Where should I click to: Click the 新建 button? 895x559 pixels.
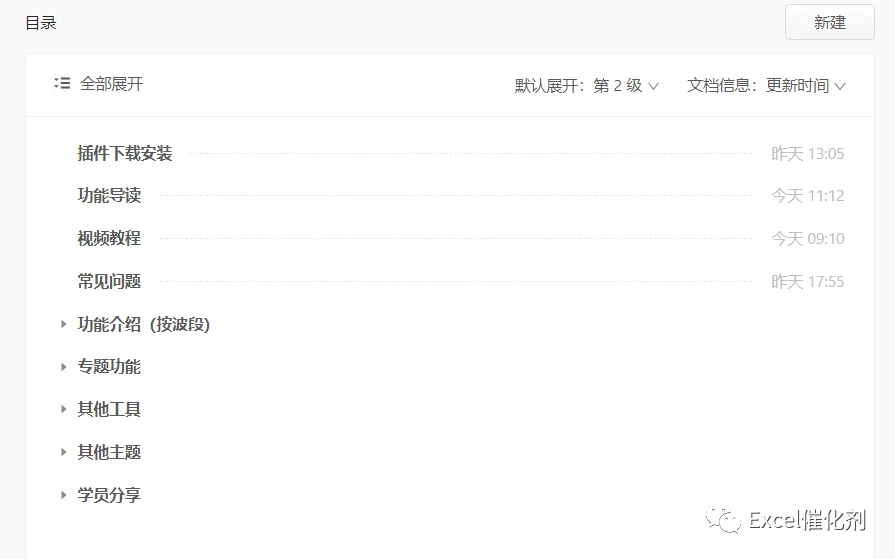coord(829,22)
